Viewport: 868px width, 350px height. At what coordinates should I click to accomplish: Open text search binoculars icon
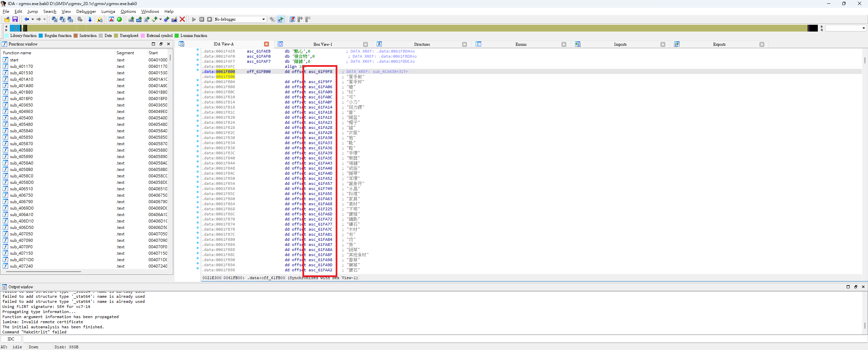click(x=62, y=19)
